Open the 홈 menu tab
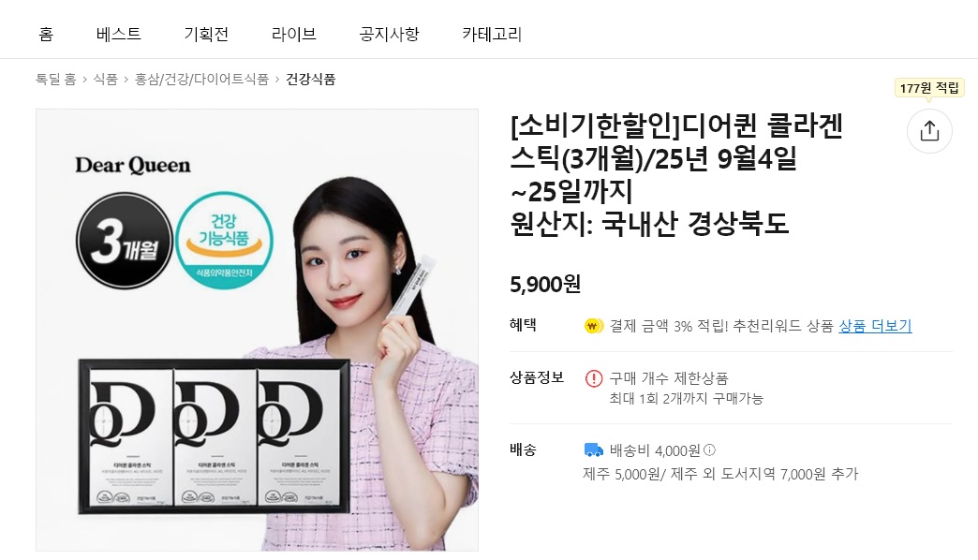978x560 pixels. [x=46, y=34]
